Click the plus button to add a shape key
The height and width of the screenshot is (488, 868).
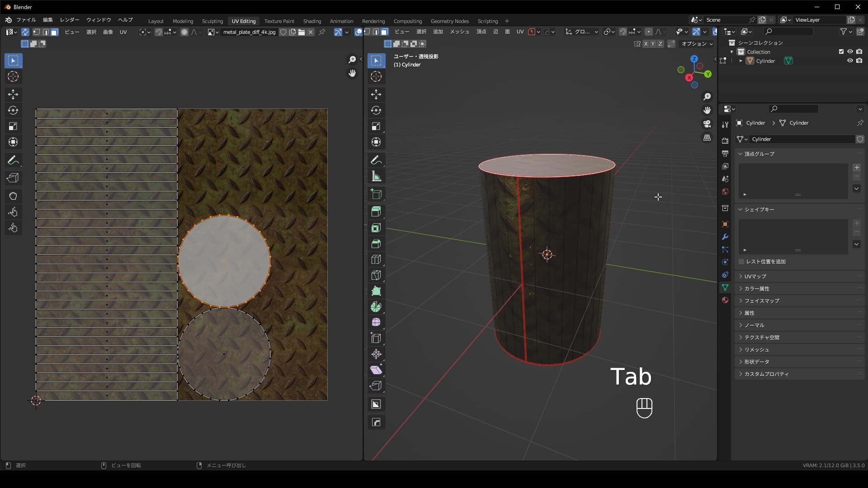pos(857,223)
